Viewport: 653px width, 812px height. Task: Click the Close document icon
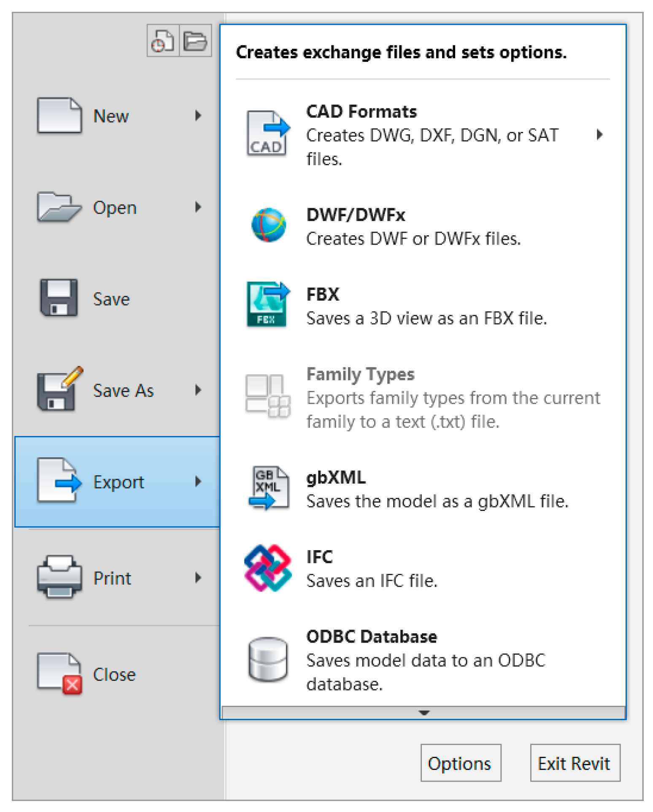pyautogui.click(x=59, y=673)
